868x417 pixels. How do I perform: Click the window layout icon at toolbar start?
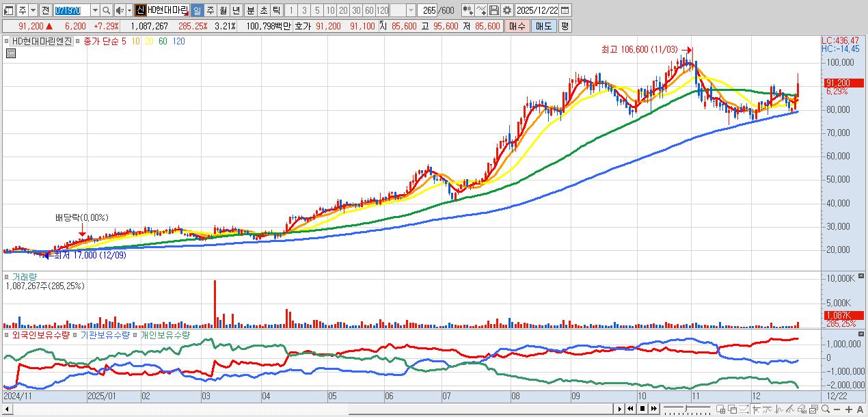(x=8, y=10)
